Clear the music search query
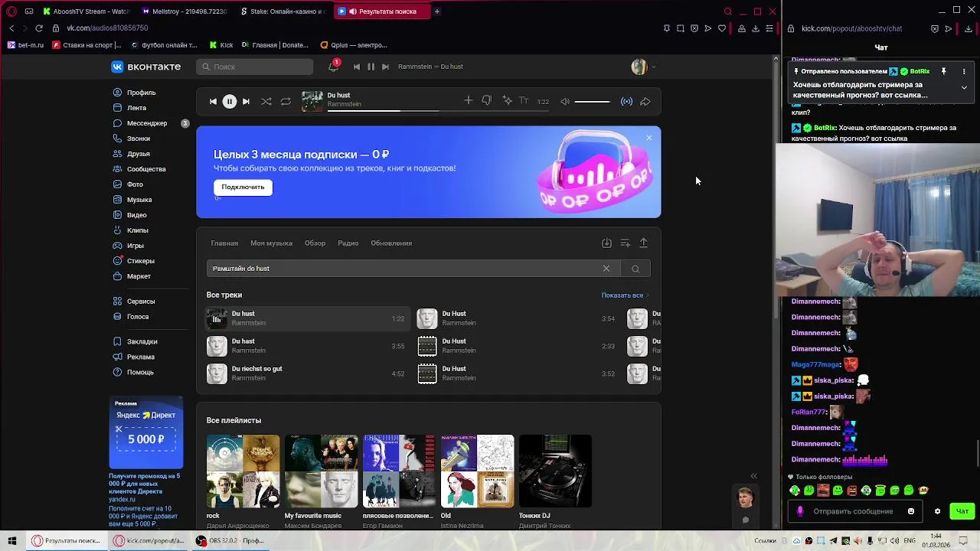This screenshot has height=551, width=980. click(606, 269)
